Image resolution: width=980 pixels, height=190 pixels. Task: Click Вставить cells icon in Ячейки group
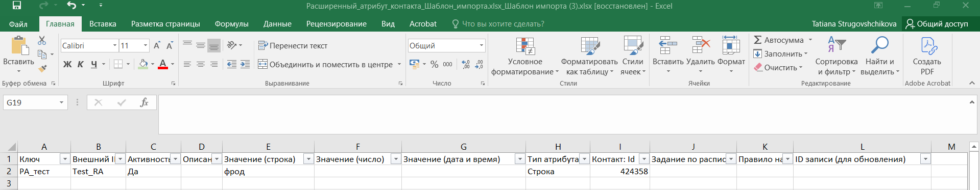pyautogui.click(x=668, y=46)
